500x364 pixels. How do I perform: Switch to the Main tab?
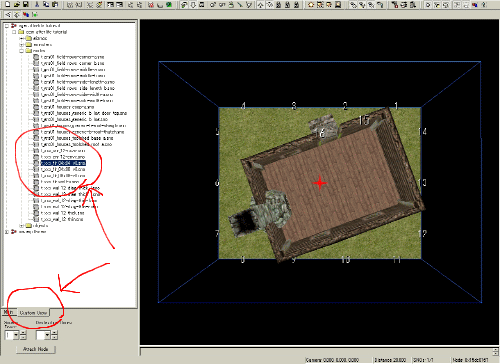tap(8, 312)
